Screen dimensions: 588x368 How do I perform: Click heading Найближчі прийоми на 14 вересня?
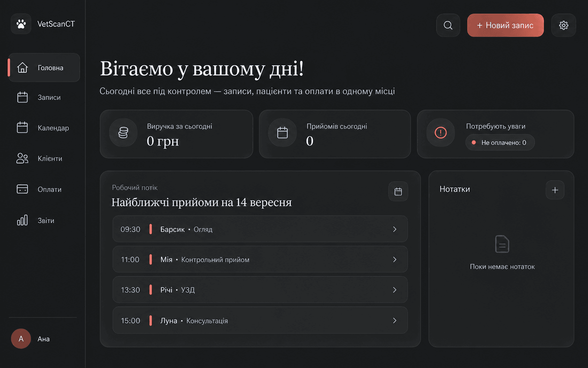pyautogui.click(x=202, y=202)
